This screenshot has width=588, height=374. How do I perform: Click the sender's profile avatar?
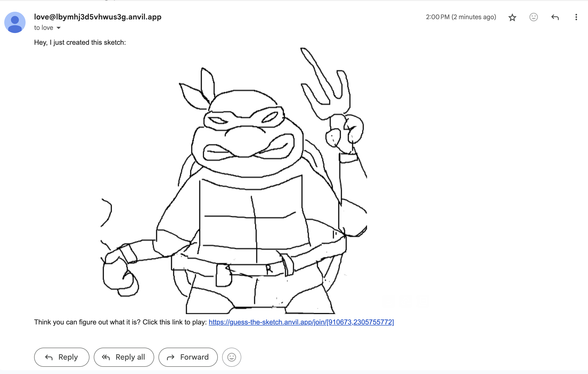click(15, 22)
